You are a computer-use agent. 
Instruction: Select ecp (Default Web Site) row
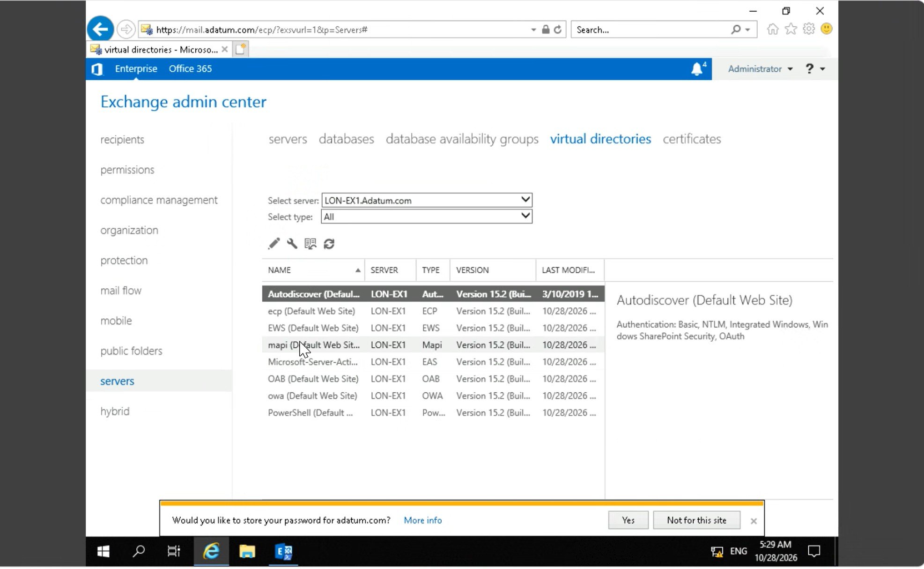[x=433, y=311]
